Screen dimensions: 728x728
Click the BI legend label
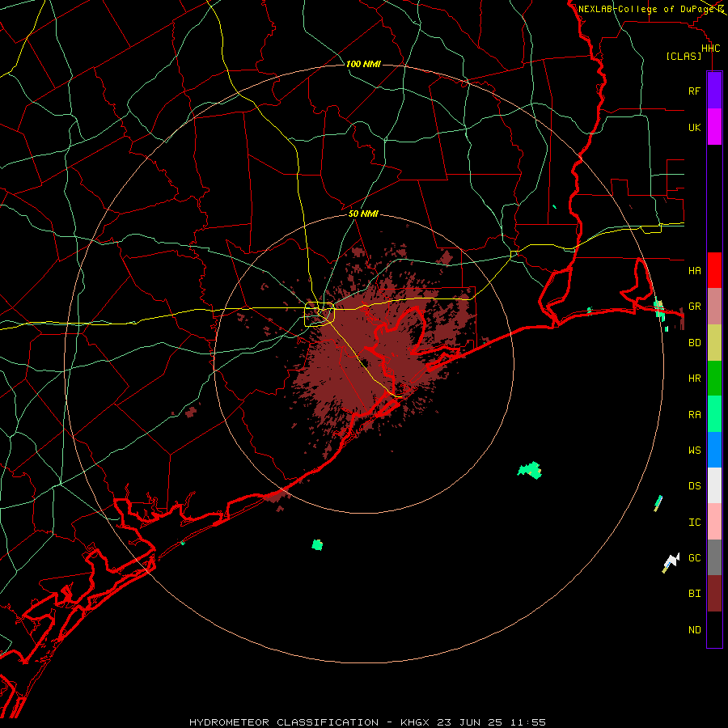(694, 594)
